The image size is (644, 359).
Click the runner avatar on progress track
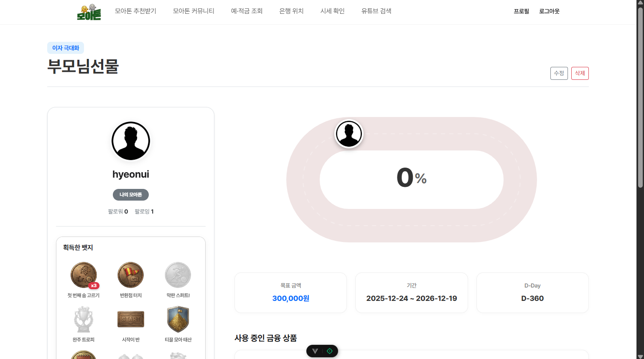click(349, 134)
